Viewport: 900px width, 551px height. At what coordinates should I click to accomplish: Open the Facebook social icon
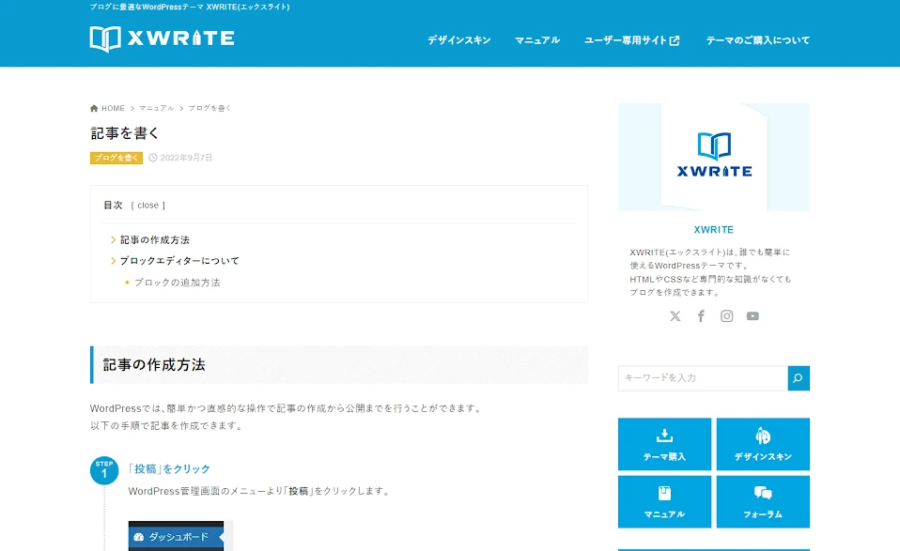[701, 316]
